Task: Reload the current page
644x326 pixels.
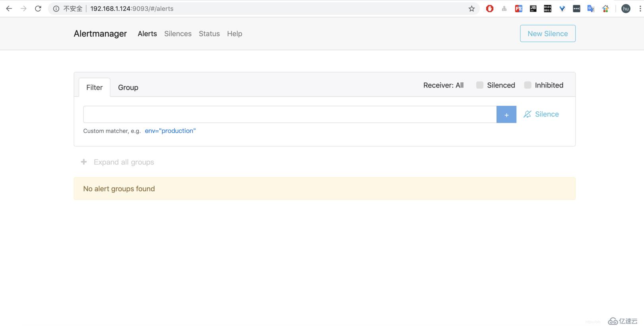Action: [38, 8]
